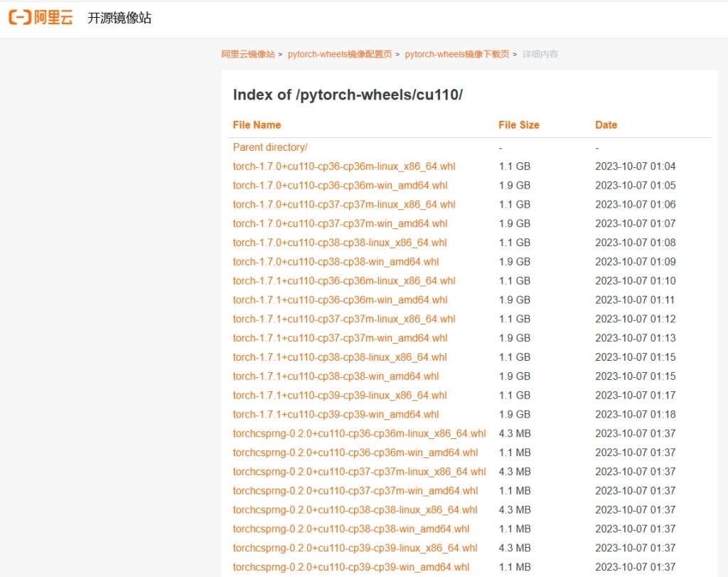Download torchcsprng-0.2.0+cu110-cp36-cp36m-linux_x86_64.whl
The height and width of the screenshot is (577, 728).
359,433
